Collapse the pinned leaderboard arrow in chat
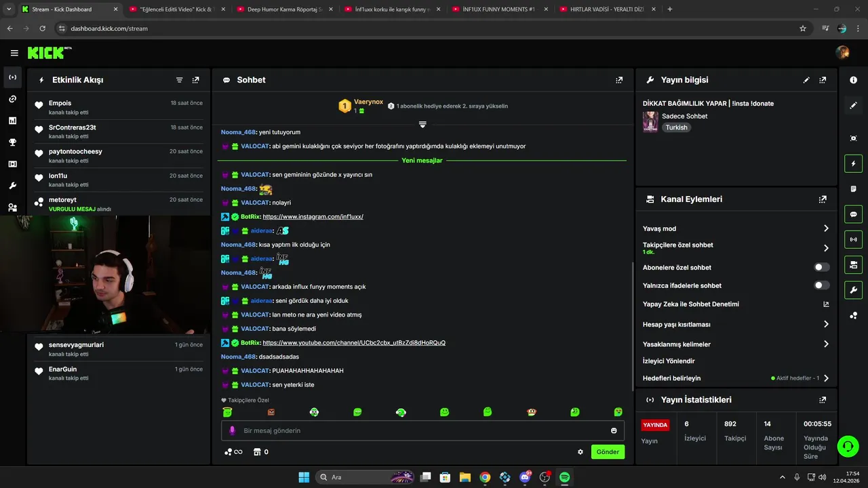The height and width of the screenshot is (488, 868). tap(422, 125)
